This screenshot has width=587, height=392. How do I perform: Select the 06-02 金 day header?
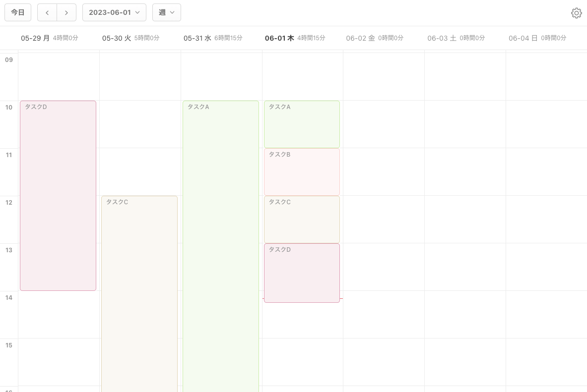click(x=360, y=38)
